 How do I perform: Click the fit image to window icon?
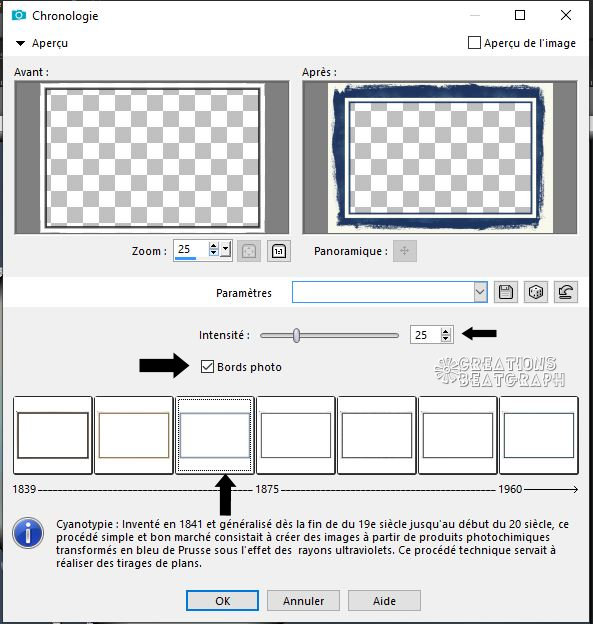click(x=249, y=251)
